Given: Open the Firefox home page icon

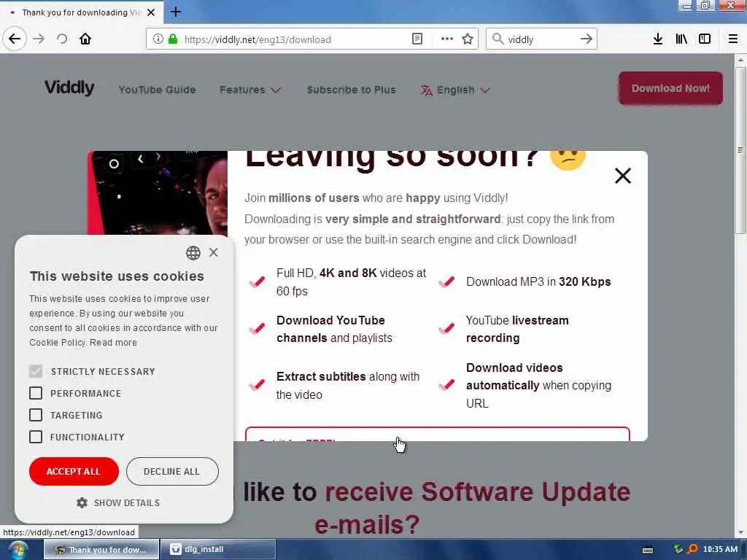Looking at the screenshot, I should click(85, 39).
